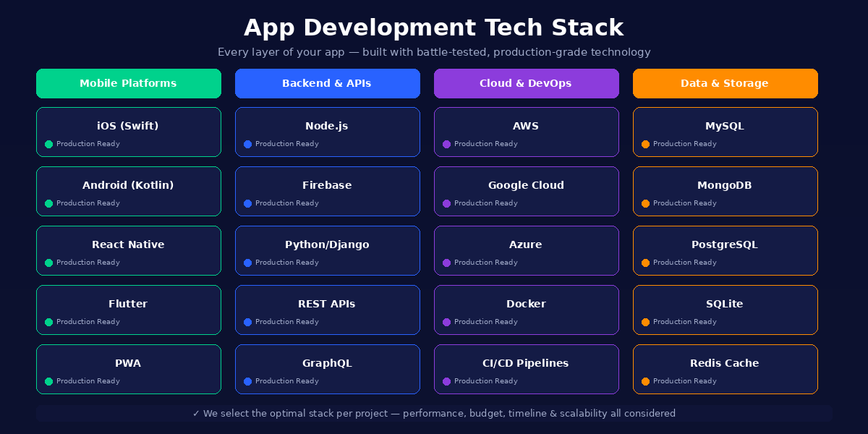The width and height of the screenshot is (868, 434).
Task: Select the Mobile Platforms column header
Action: point(129,83)
